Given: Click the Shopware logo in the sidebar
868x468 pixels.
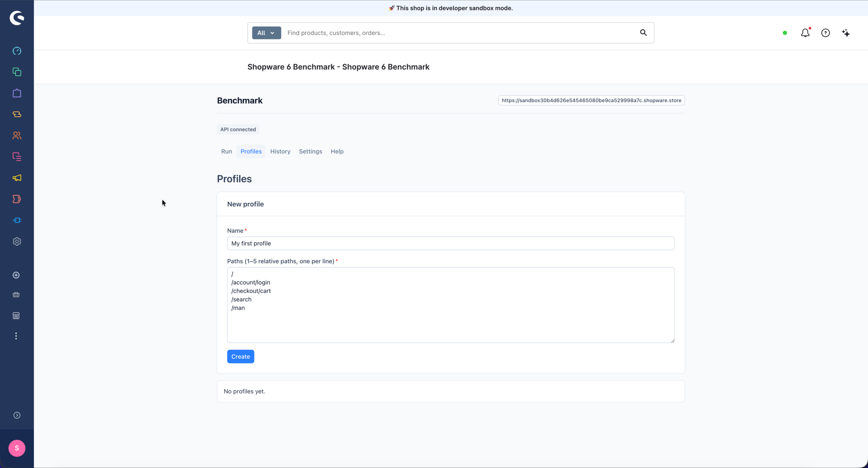Looking at the screenshot, I should 17,18.
